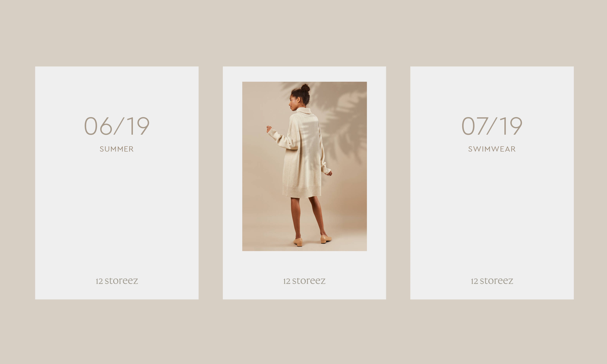
Task: Click the 12 storeez logo on the center card
Action: [x=305, y=281]
